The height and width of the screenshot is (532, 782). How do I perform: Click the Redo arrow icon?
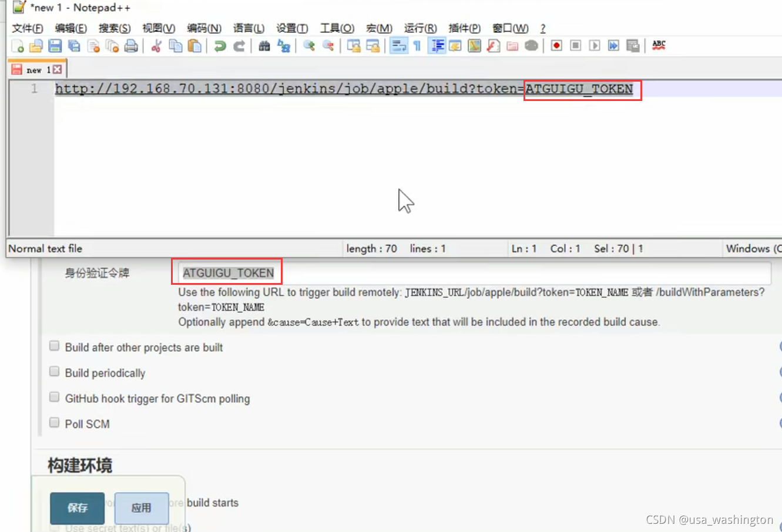coord(239,46)
